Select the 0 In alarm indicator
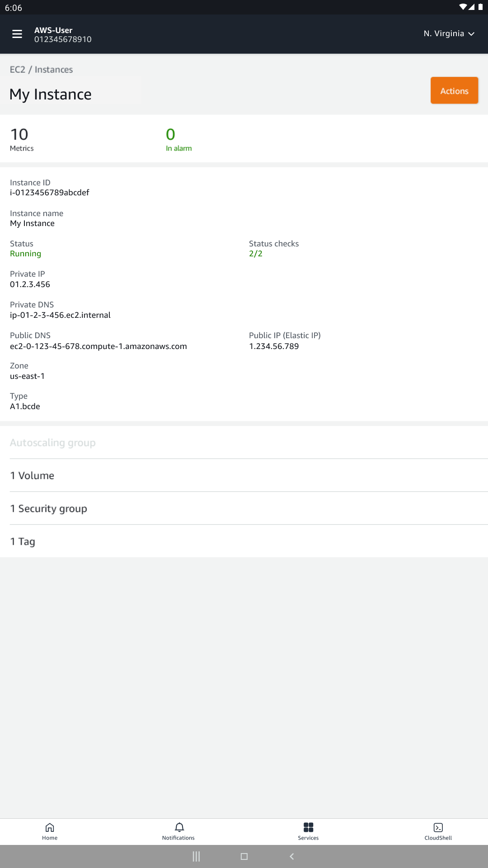This screenshot has width=488, height=868. (x=179, y=138)
